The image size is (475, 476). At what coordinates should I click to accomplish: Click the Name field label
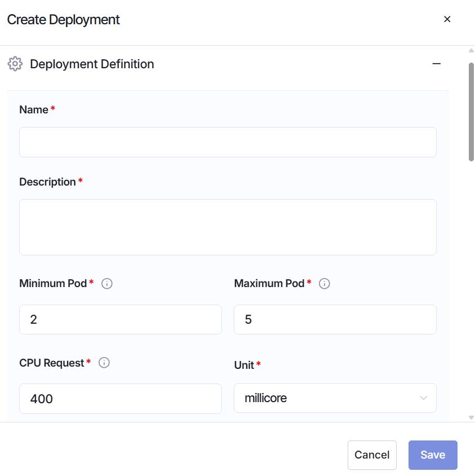coord(34,109)
